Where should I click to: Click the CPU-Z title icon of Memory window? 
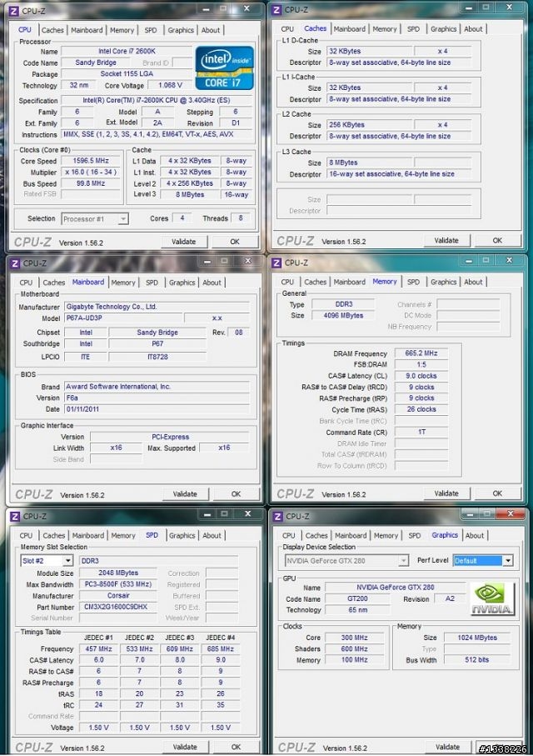point(276,263)
